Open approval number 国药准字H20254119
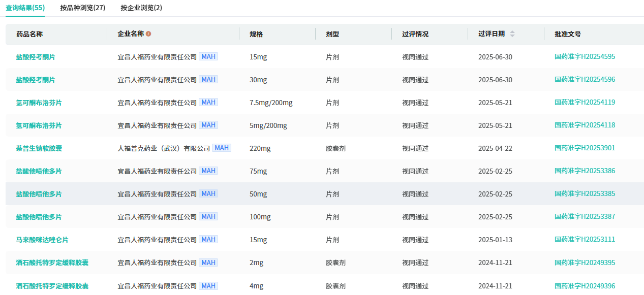The width and height of the screenshot is (644, 295). point(585,102)
